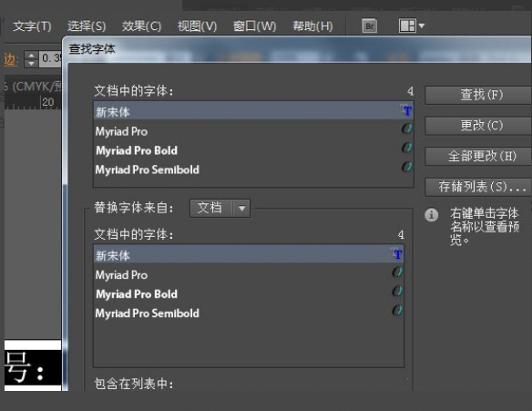Click the TrueType icon beside top 新宋体
Screen dimensions: 532x411
click(x=405, y=110)
